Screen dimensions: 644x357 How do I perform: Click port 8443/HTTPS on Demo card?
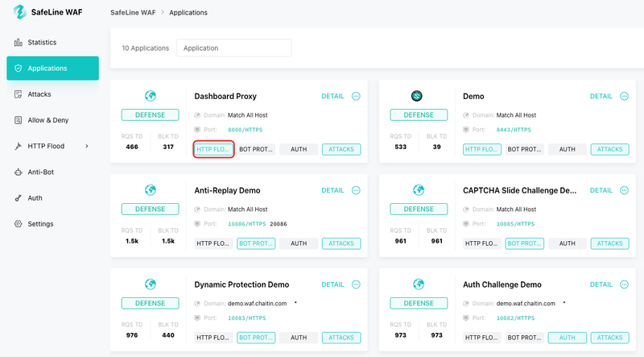point(514,130)
